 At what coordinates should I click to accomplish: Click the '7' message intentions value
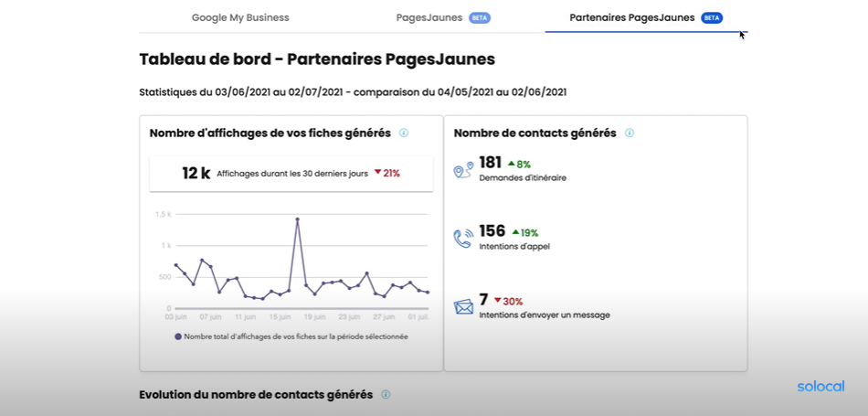[x=484, y=300]
